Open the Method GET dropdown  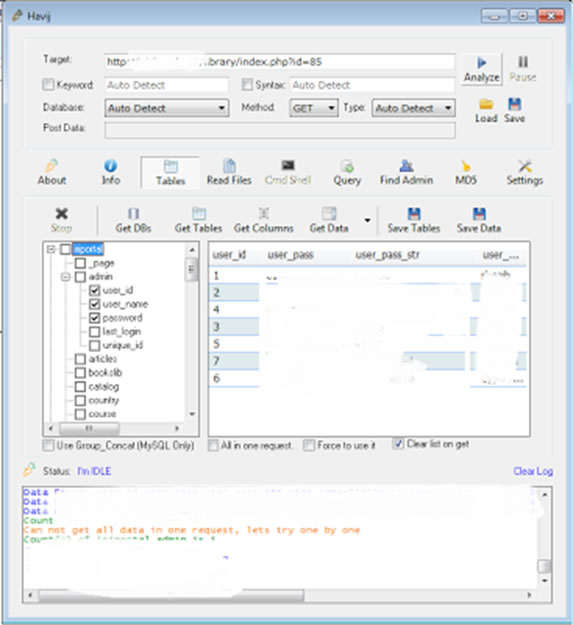pos(314,108)
